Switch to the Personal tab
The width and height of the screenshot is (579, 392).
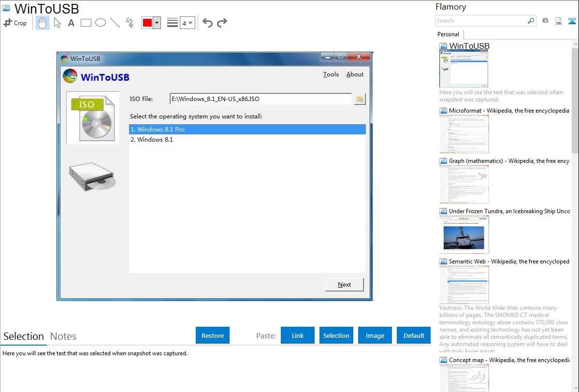click(449, 34)
